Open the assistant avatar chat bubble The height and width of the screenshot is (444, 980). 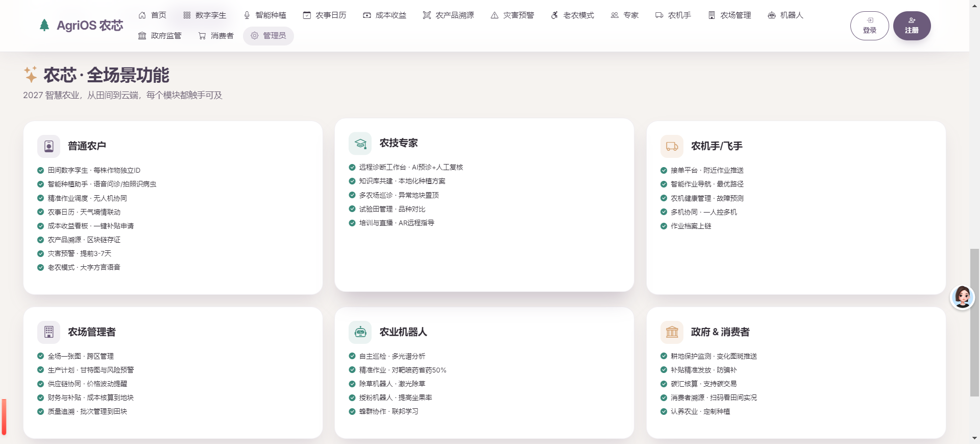pos(963,297)
